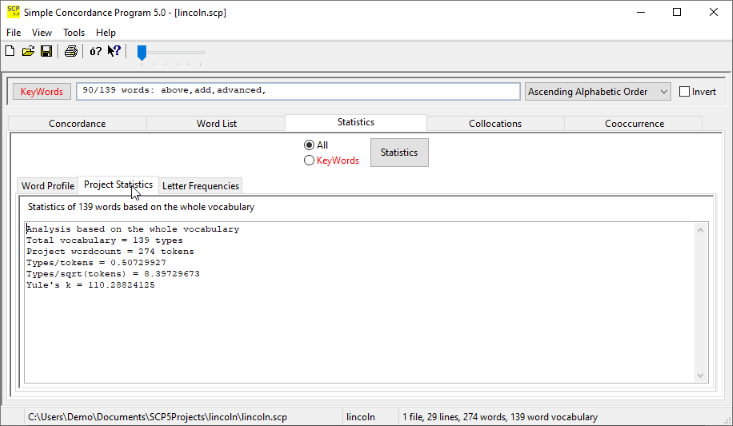Print using the printer toolbar icon
733x426 pixels.
point(71,52)
